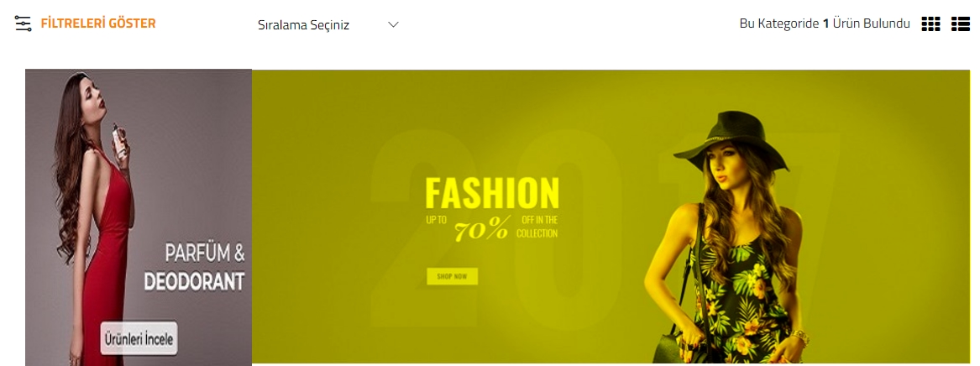The image size is (980, 366).
Task: Click the Ürünleri İncele button
Action: point(139,339)
